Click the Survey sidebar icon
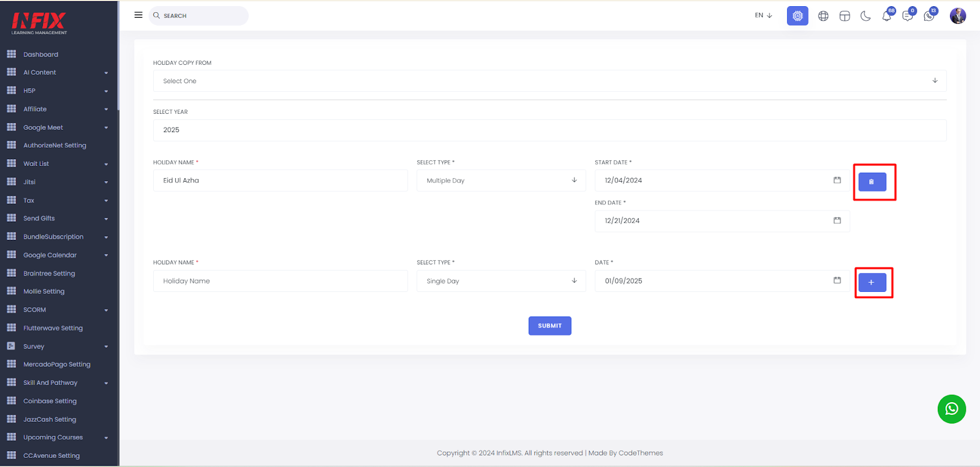Viewport: 980px width, 467px height. click(11, 346)
